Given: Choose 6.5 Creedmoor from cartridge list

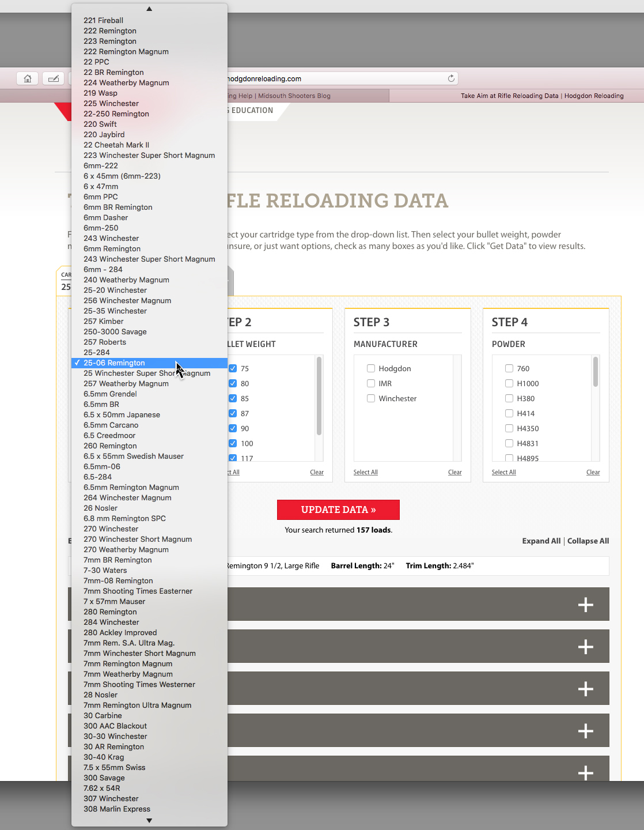Looking at the screenshot, I should tap(149, 436).
